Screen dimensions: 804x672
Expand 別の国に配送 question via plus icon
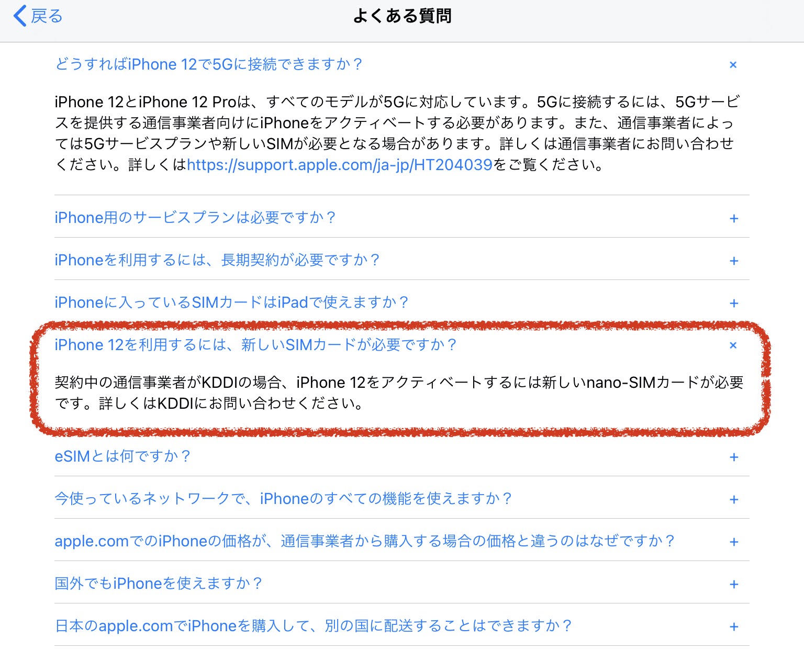(734, 626)
